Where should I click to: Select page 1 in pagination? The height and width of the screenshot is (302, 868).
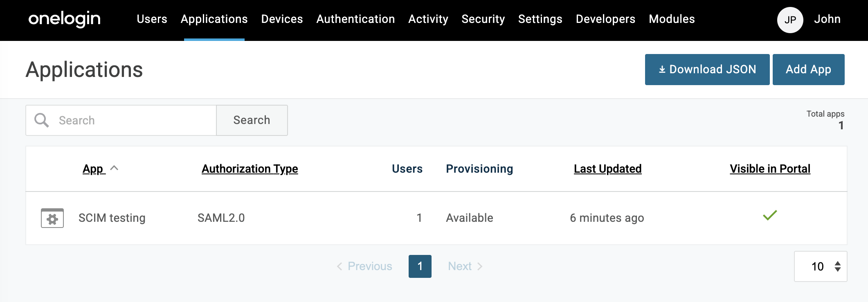coord(420,266)
